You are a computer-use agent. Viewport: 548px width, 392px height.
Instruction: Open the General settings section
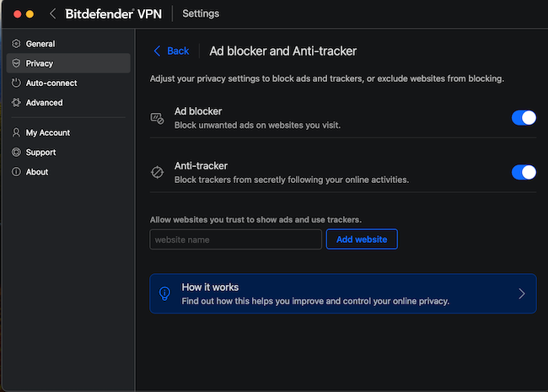point(68,44)
